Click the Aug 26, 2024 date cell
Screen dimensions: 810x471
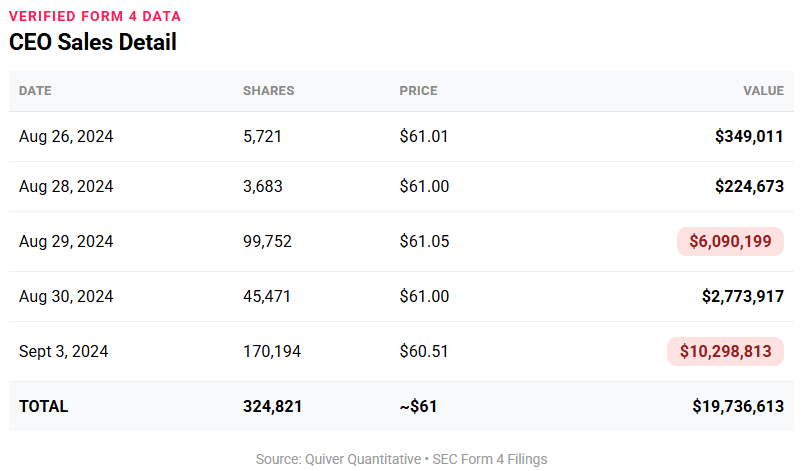66,137
